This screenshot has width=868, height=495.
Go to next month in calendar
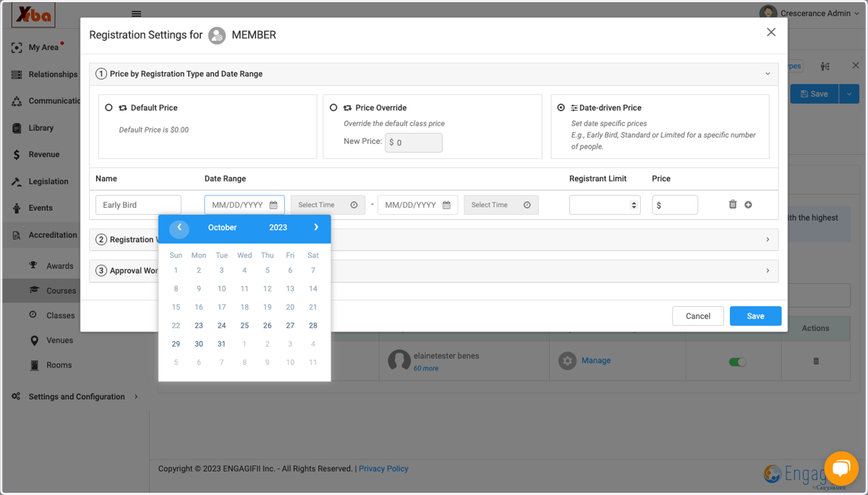pyautogui.click(x=316, y=227)
